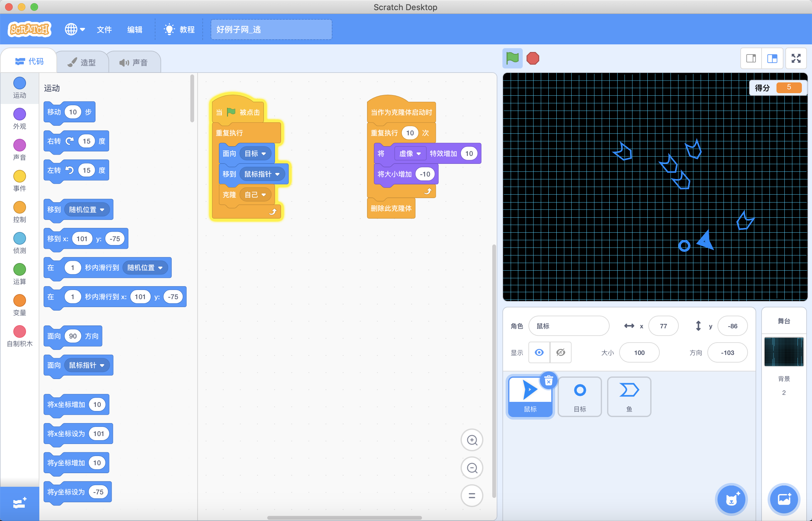Click the project title field
The width and height of the screenshot is (812, 521).
[x=271, y=29]
